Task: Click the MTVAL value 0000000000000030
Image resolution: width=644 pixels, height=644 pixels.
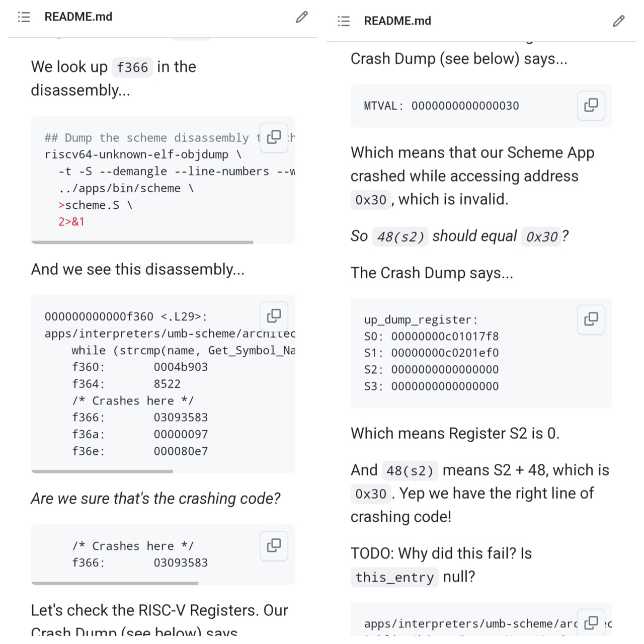Action: [465, 106]
